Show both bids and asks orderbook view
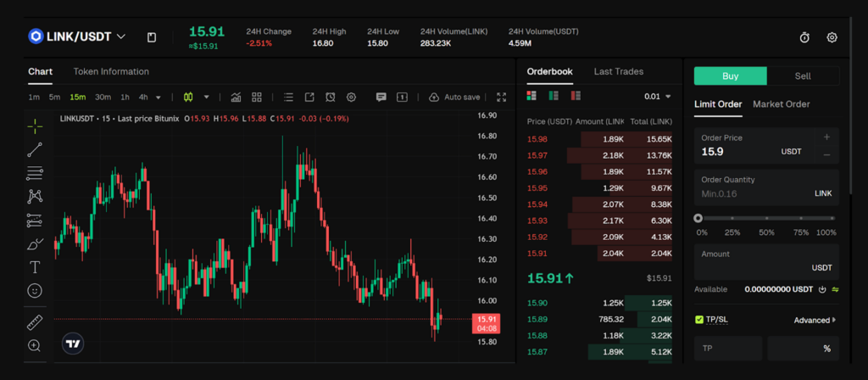This screenshot has height=380, width=868. click(531, 96)
